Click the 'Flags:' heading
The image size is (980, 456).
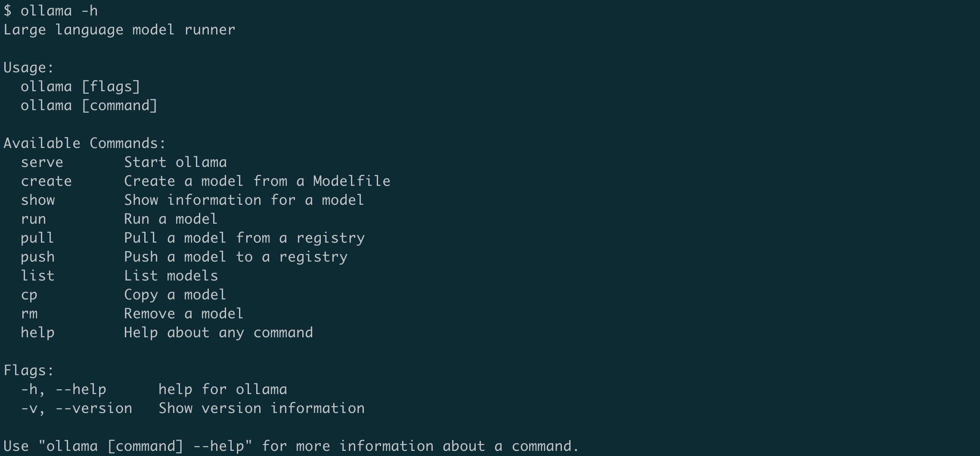[28, 370]
